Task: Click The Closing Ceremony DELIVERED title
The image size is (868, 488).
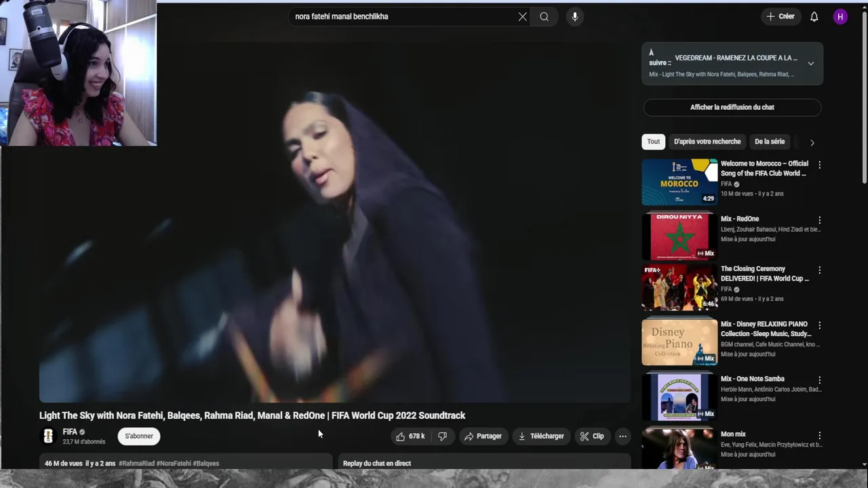Action: pyautogui.click(x=764, y=273)
